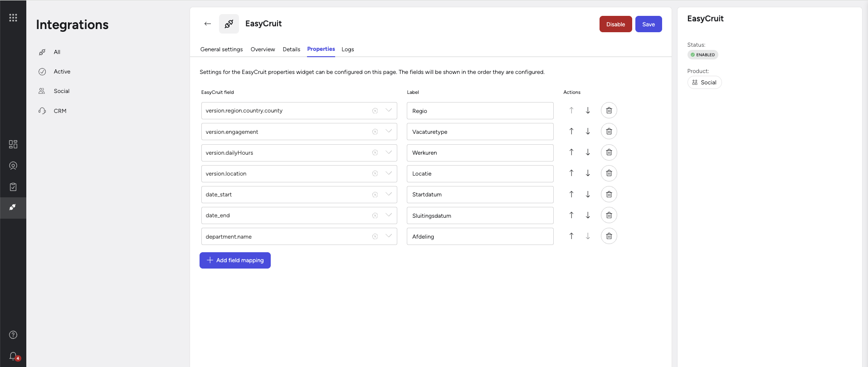Image resolution: width=868 pixels, height=367 pixels.
Task: Select the Properties tab
Action: pyautogui.click(x=321, y=49)
